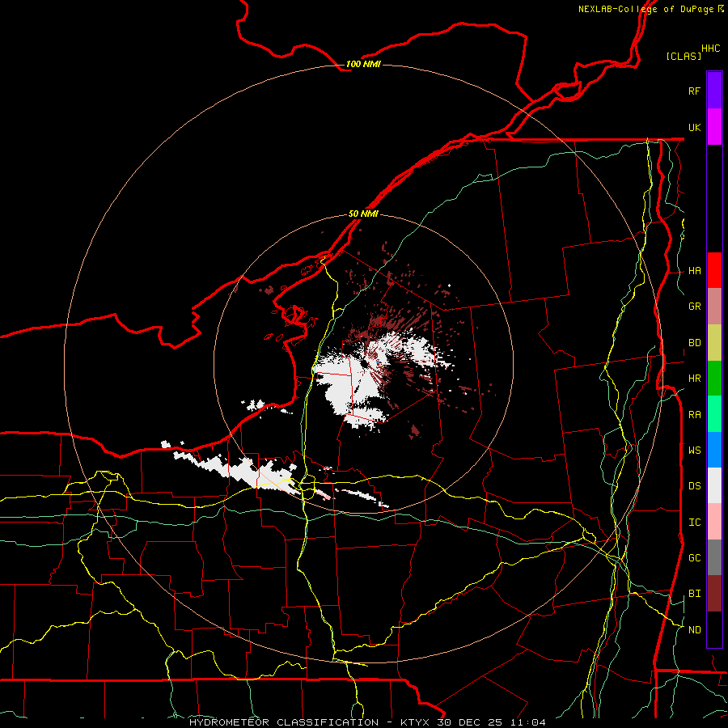Click the 'HHC' product code text
728x728 pixels.
pyautogui.click(x=710, y=49)
